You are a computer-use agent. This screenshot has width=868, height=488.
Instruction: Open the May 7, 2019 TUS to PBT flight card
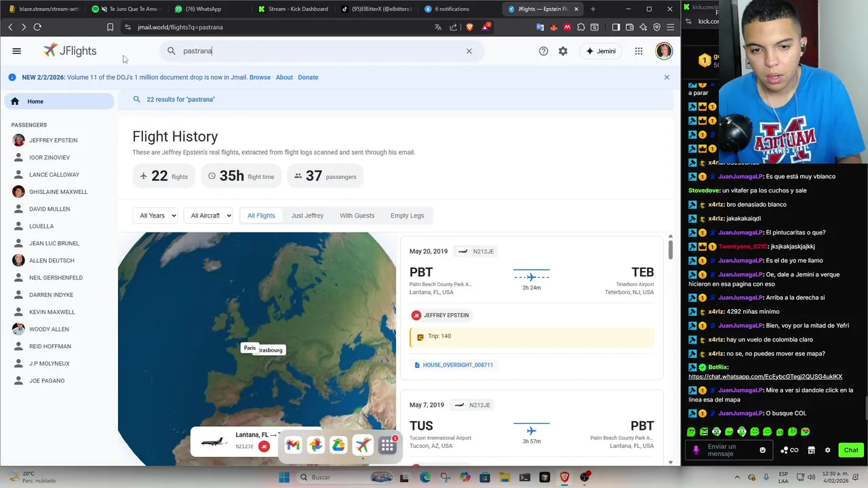point(532,427)
